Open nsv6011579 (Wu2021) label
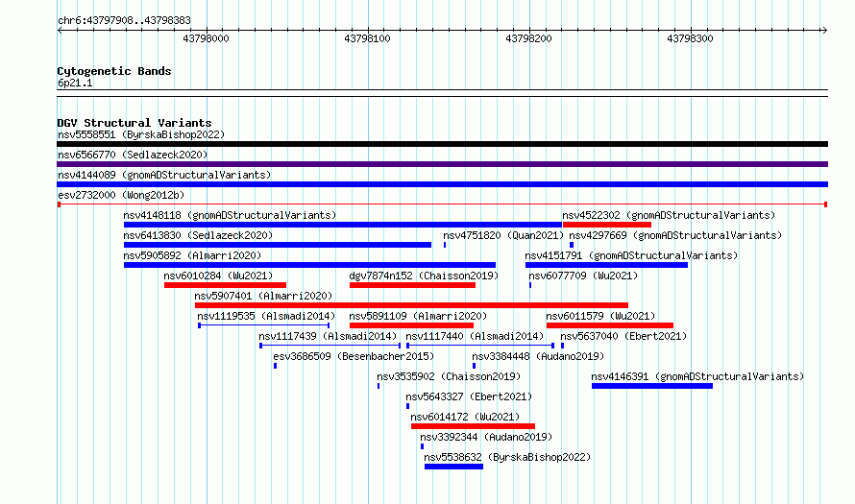This screenshot has height=504, width=855. 600,316
